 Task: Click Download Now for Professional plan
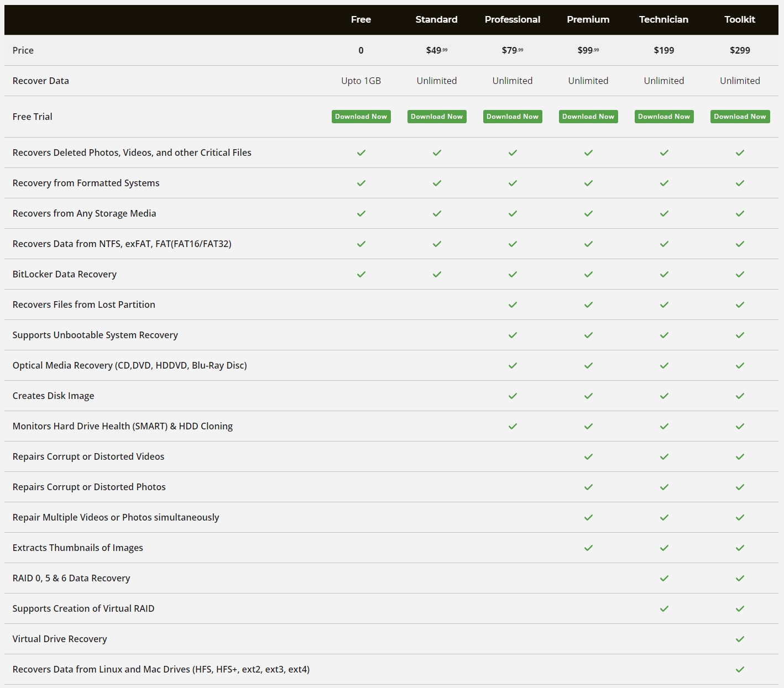pyautogui.click(x=513, y=117)
